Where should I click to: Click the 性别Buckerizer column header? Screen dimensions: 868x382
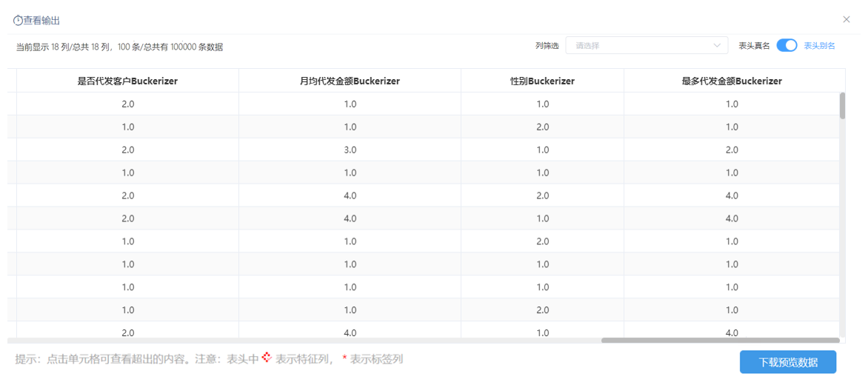click(542, 81)
